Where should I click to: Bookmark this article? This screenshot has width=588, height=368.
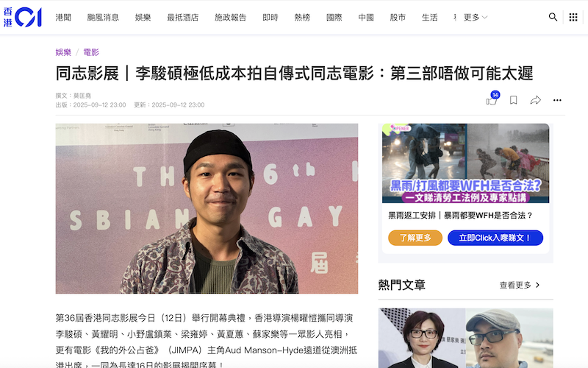[513, 100]
